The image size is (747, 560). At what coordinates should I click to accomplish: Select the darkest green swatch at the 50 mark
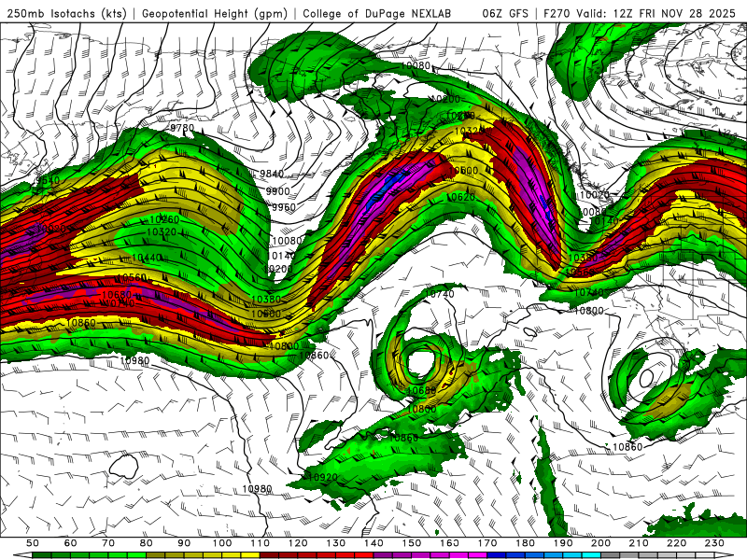click(x=41, y=555)
